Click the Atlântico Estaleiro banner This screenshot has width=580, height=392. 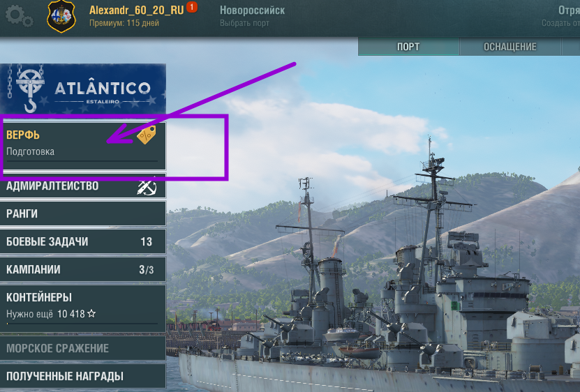tap(83, 89)
